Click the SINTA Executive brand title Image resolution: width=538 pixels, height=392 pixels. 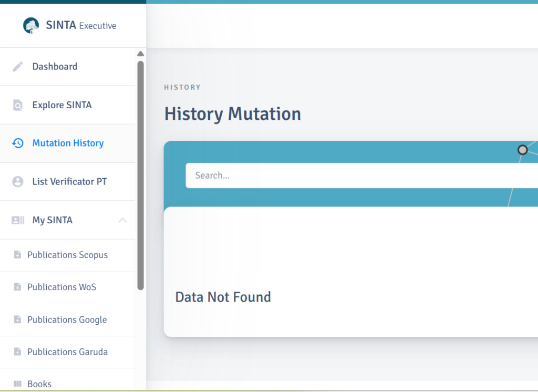click(x=81, y=25)
